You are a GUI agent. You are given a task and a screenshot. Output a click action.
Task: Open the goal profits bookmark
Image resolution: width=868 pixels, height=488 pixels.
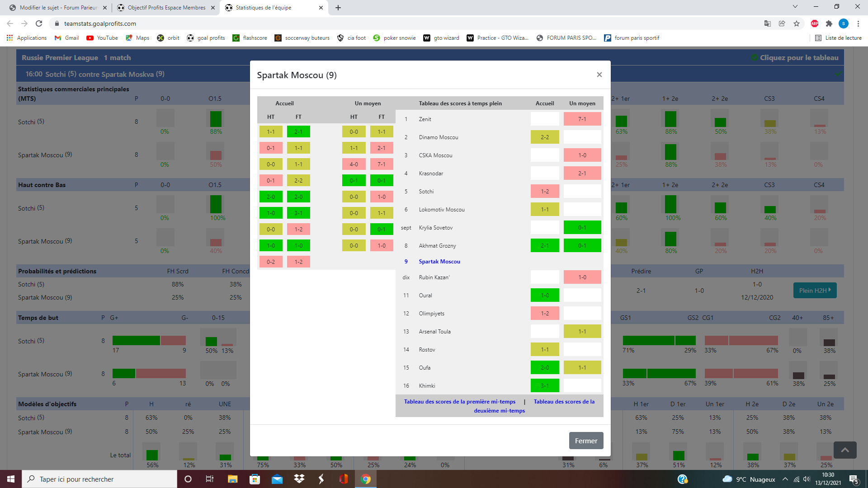[206, 38]
